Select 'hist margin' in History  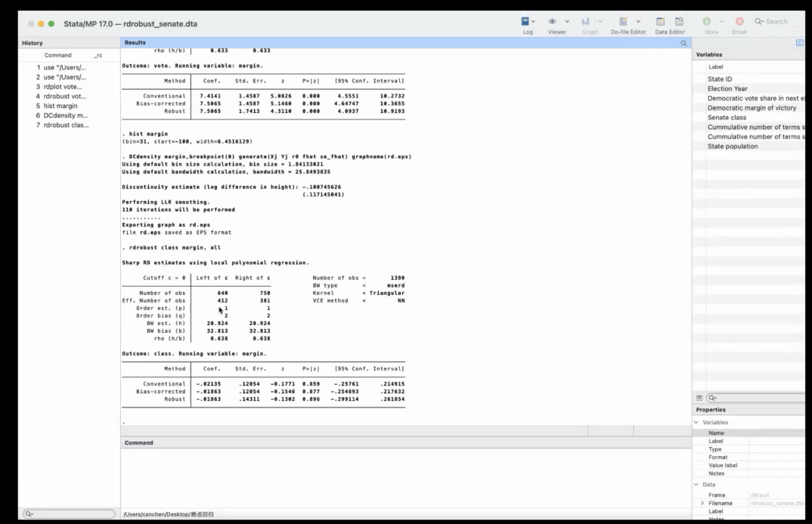tap(61, 106)
